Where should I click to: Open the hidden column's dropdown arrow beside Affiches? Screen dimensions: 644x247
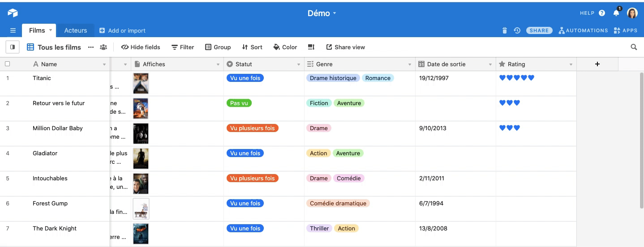(x=125, y=64)
